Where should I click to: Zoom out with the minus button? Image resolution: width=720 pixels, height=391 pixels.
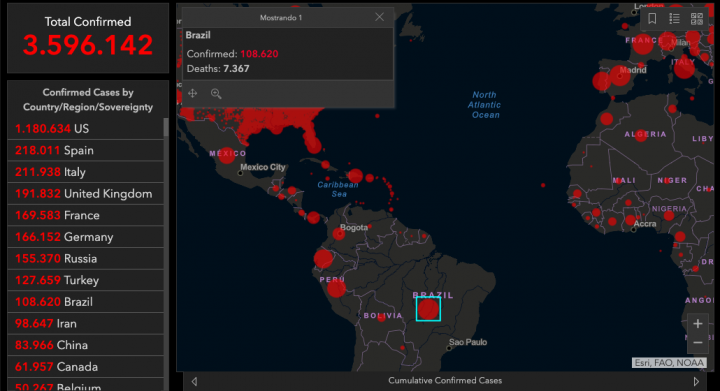[698, 343]
